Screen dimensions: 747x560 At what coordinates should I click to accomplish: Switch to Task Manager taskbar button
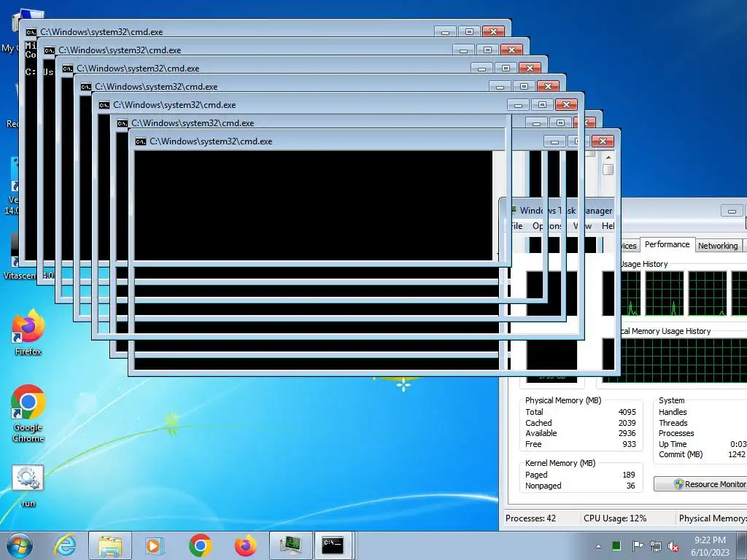tap(291, 545)
